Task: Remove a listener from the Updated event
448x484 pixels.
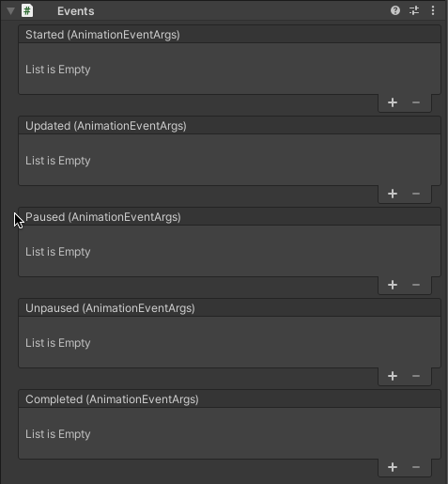Action: click(416, 194)
